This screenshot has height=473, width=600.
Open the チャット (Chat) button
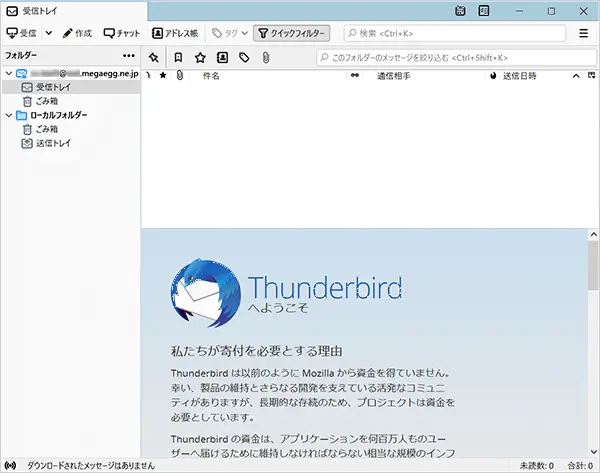pos(122,33)
